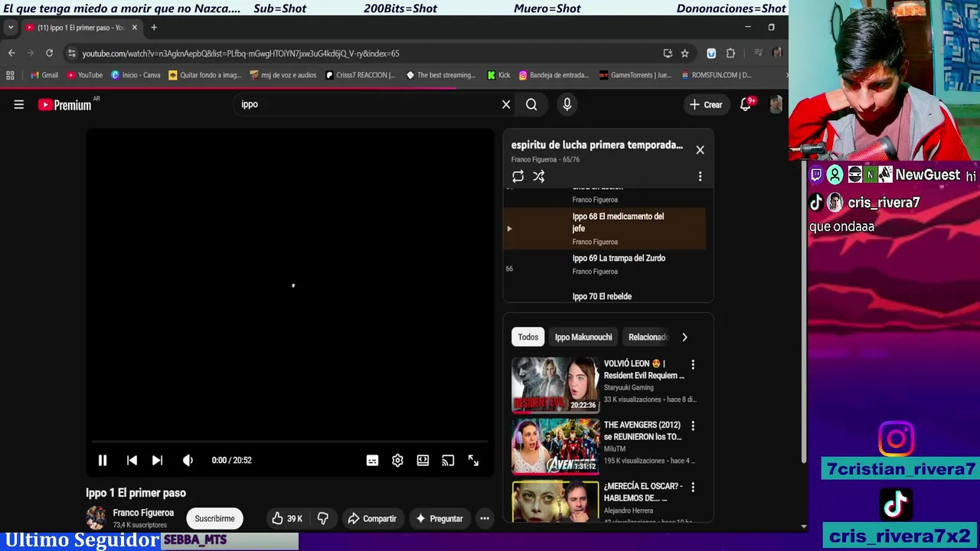Click the address bar URL

[240, 54]
